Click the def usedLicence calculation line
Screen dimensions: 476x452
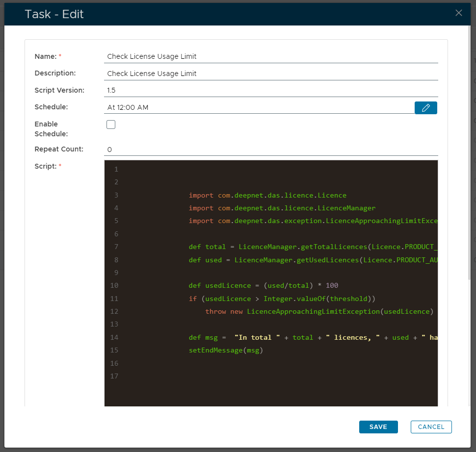pos(263,285)
